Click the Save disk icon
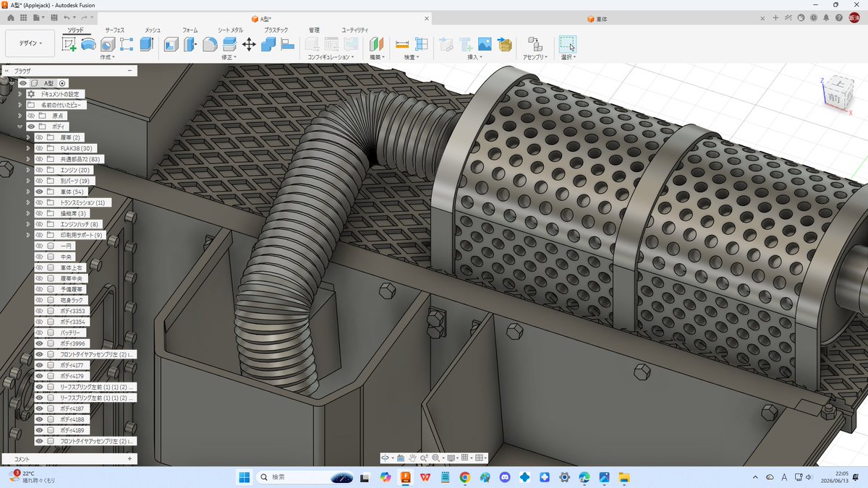The width and height of the screenshot is (868, 488). coord(54,17)
